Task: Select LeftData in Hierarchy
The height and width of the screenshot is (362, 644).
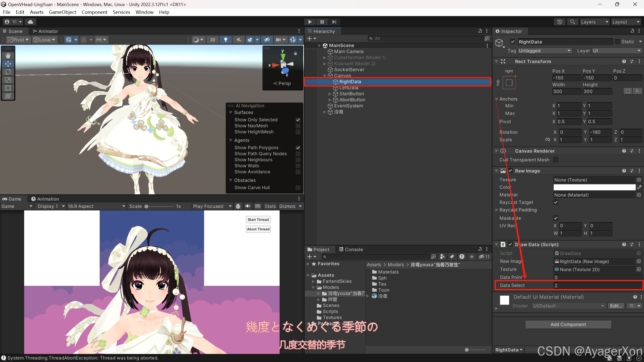Action: click(x=349, y=88)
